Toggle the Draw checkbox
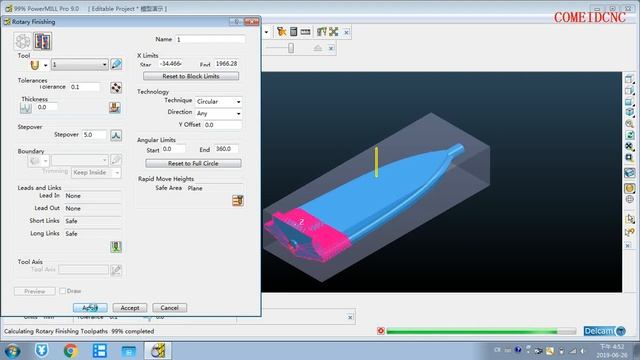 62,291
